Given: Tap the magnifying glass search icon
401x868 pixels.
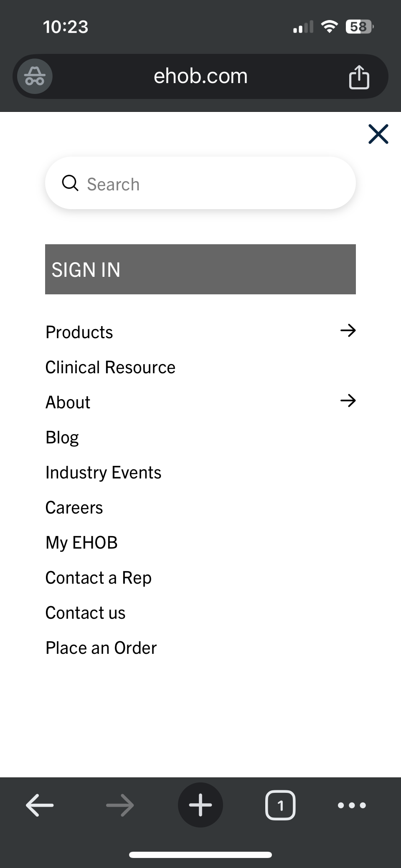Looking at the screenshot, I should click(70, 183).
